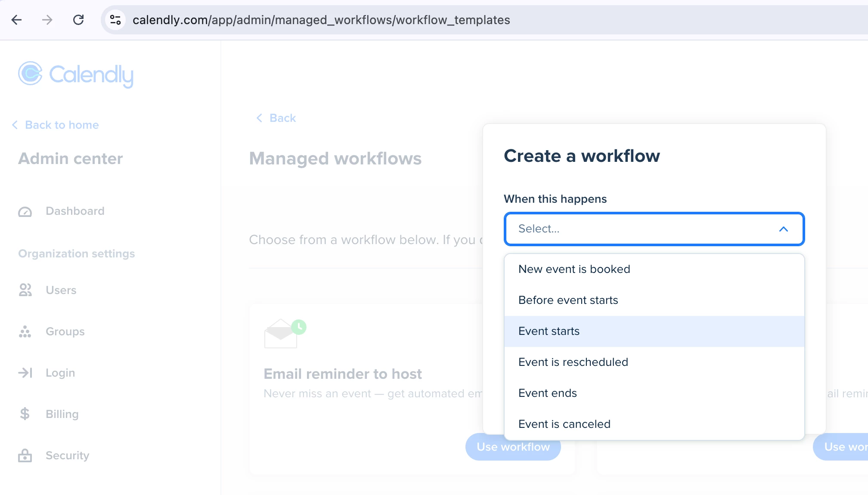Screen dimensions: 868x495
Task: Click the Back link above Managed workflows
Action: coord(282,118)
